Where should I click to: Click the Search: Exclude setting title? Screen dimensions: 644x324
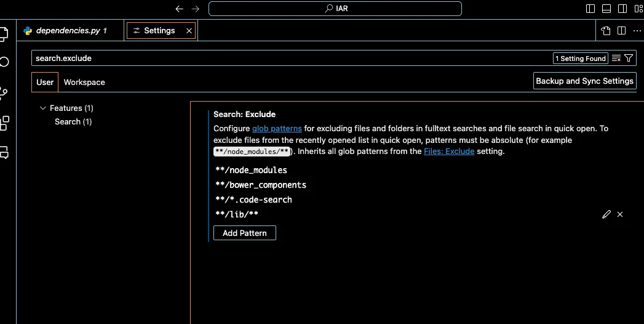coord(244,115)
